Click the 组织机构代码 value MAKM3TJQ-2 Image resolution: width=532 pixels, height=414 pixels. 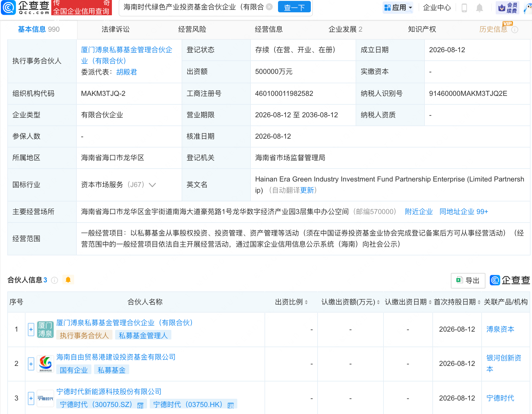(x=103, y=94)
